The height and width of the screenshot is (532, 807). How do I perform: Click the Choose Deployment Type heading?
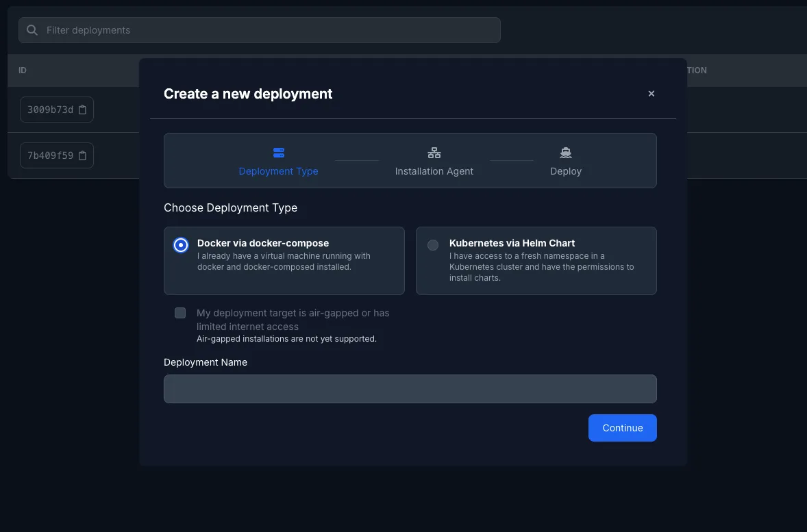[x=231, y=208]
